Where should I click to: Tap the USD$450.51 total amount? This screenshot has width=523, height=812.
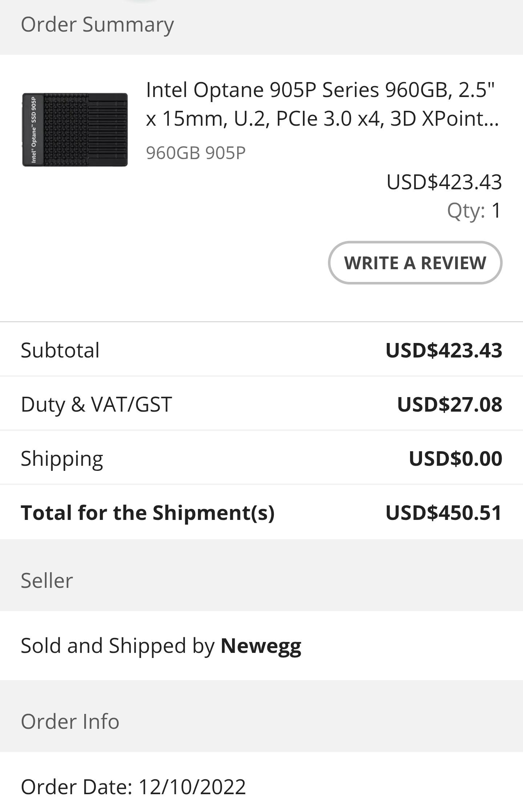443,513
